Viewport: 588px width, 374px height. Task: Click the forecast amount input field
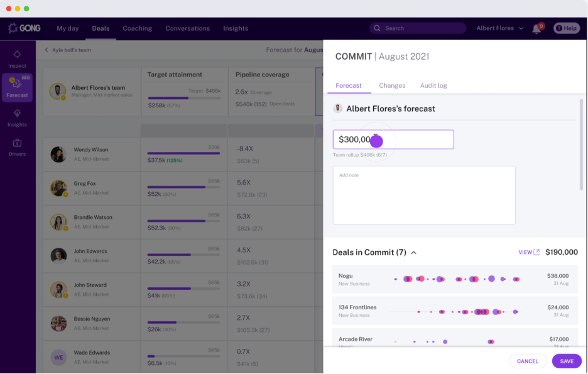(x=415, y=139)
